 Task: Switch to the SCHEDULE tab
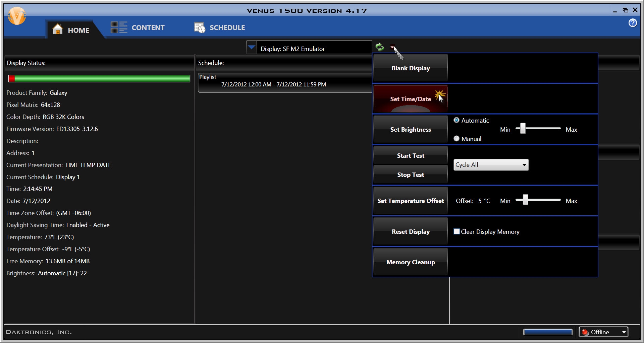[227, 28]
